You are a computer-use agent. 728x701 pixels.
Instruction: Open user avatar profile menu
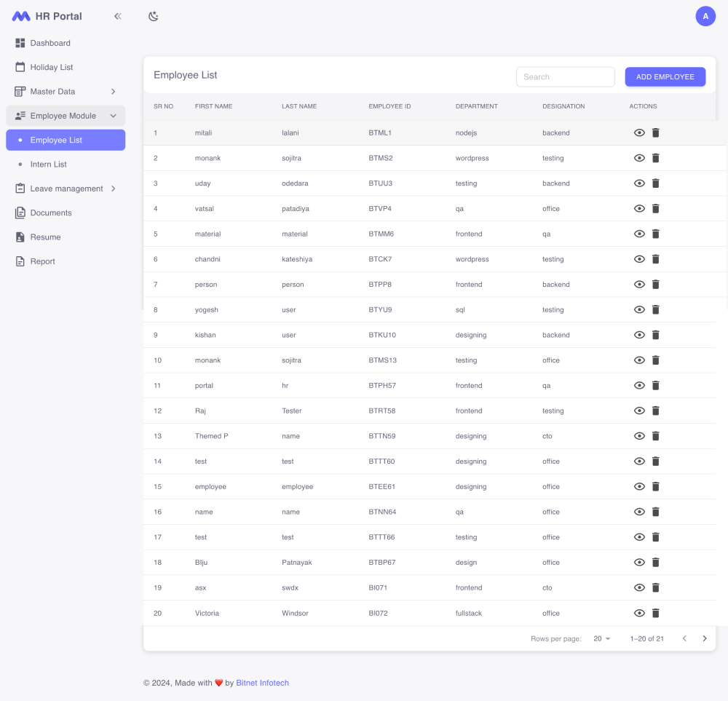coord(705,16)
